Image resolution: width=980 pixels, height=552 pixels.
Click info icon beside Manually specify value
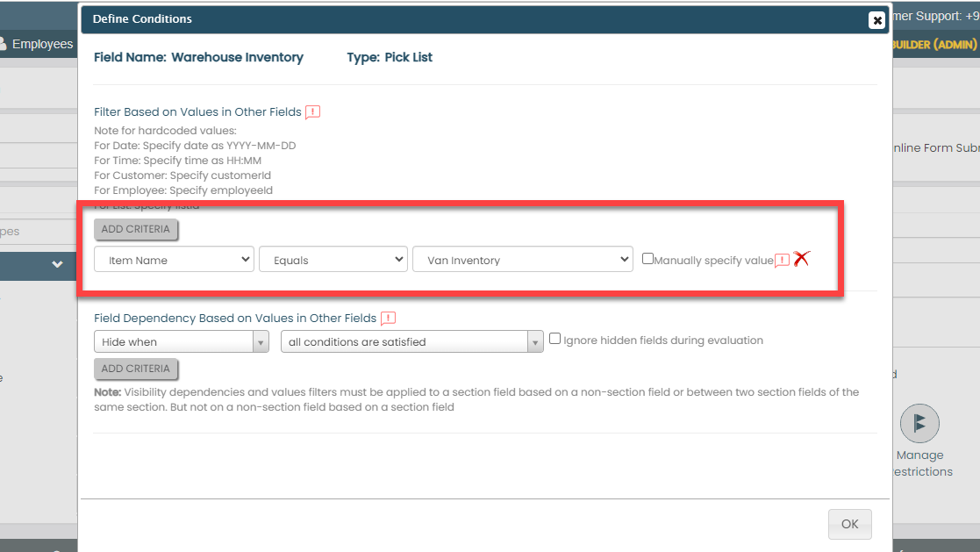point(782,261)
